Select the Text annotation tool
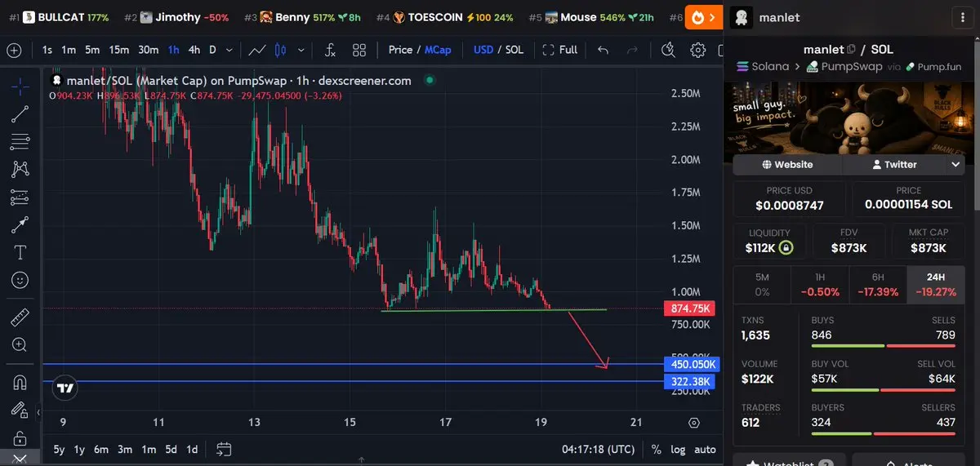The width and height of the screenshot is (980, 466). click(20, 252)
